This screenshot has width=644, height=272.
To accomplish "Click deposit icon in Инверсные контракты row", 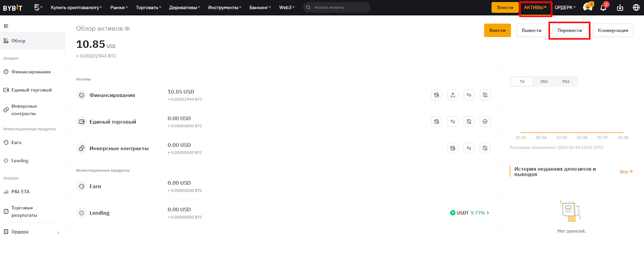I will click(x=453, y=148).
